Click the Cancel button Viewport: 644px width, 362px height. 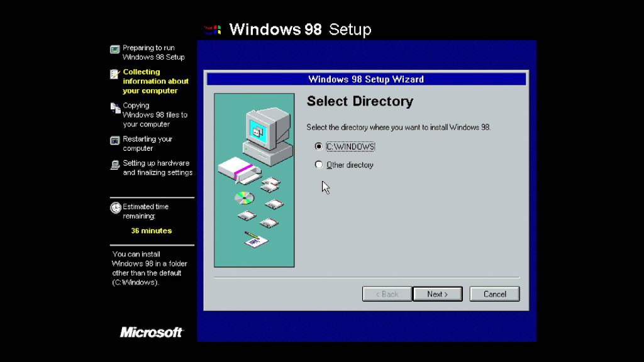(494, 294)
